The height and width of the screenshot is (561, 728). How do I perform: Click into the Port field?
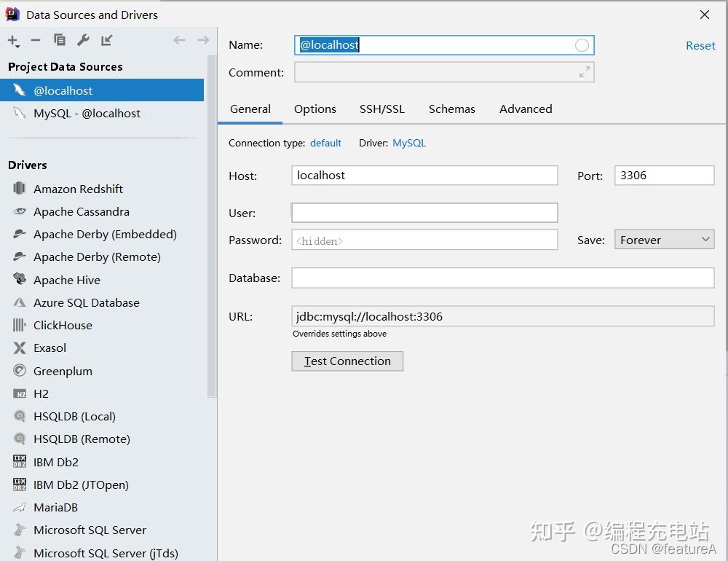(665, 176)
